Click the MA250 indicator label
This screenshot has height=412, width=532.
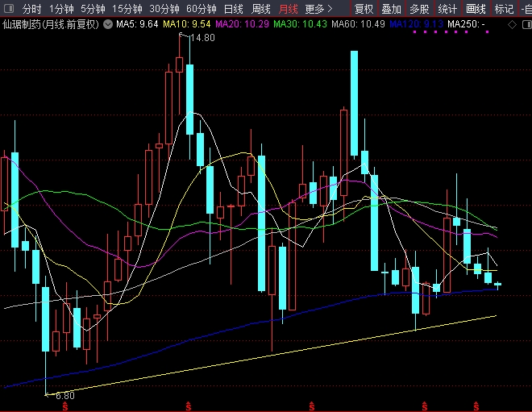[x=466, y=24]
